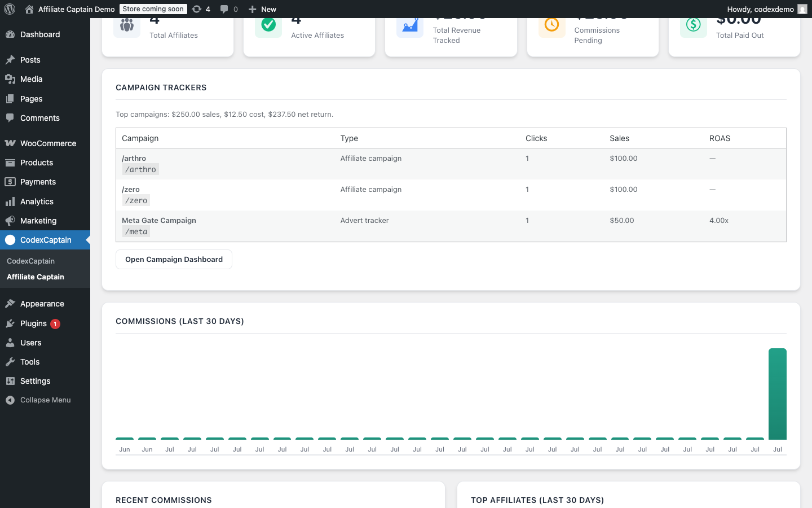The width and height of the screenshot is (812, 508).
Task: Click the Total Paid Out label
Action: 740,35
